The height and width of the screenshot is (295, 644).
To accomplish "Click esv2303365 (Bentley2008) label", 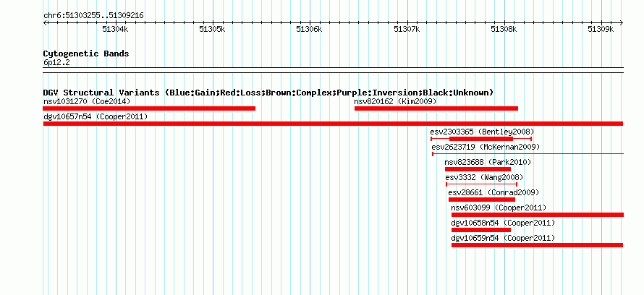I will pyautogui.click(x=482, y=132).
